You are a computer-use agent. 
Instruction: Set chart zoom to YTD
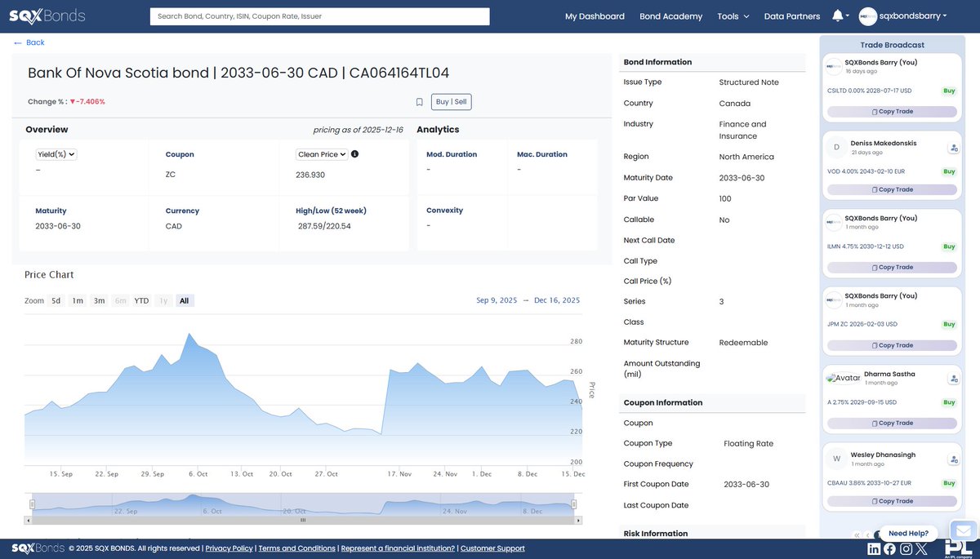[141, 300]
